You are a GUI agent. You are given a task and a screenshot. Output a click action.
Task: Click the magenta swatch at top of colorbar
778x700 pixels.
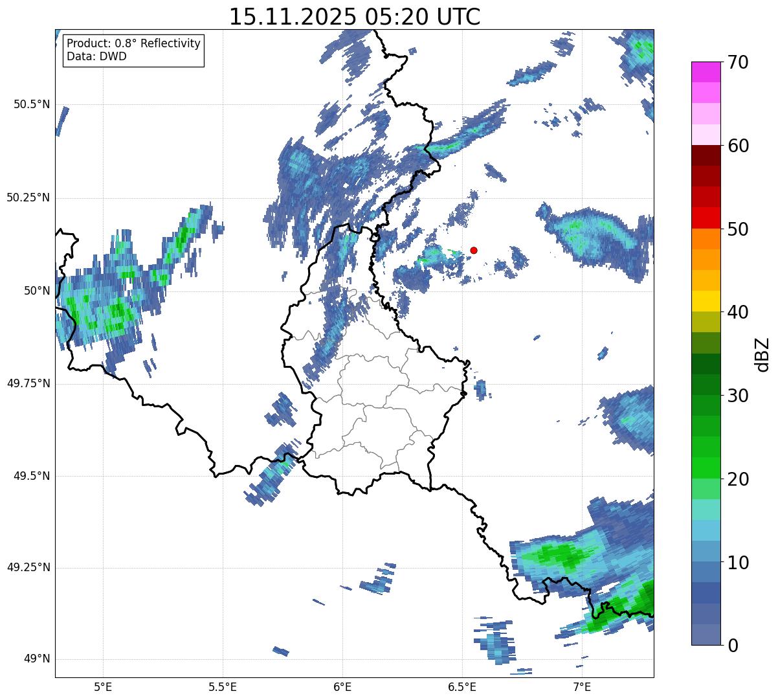(x=706, y=73)
